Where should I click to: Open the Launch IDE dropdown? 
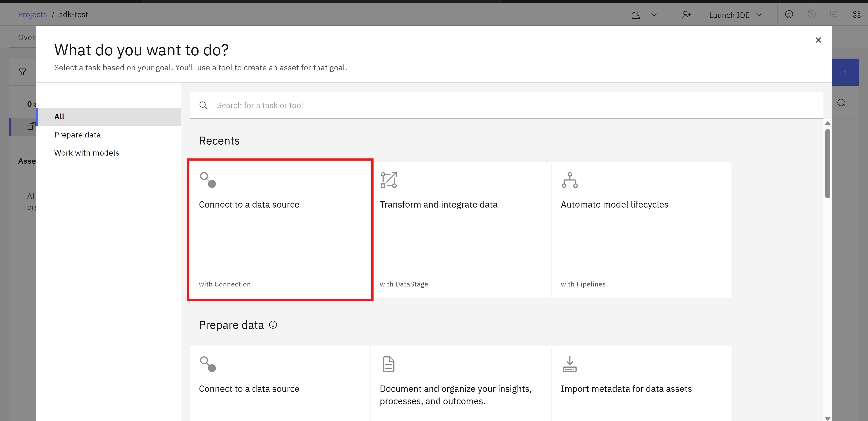(x=735, y=15)
